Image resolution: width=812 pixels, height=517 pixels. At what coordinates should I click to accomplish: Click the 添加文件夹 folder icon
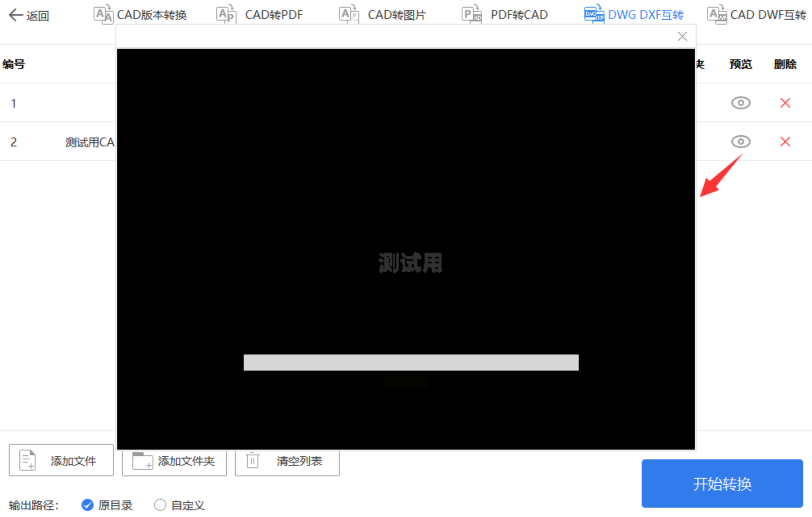pyautogui.click(x=142, y=461)
